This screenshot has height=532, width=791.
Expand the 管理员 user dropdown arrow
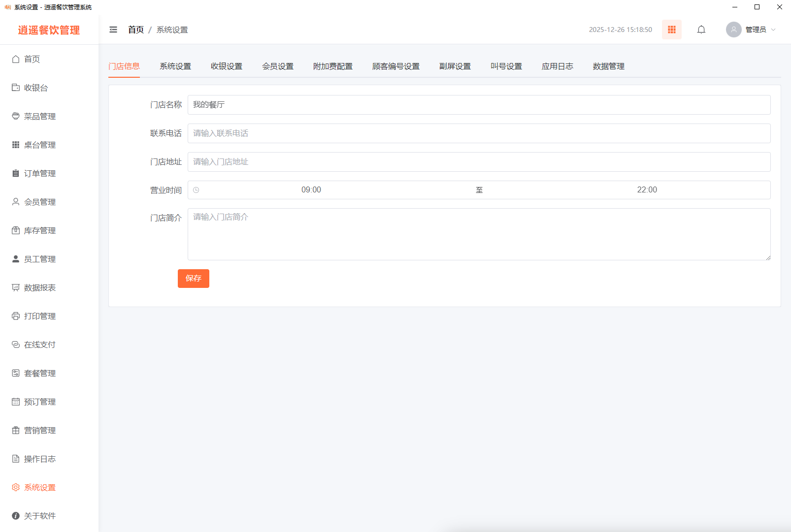(773, 30)
